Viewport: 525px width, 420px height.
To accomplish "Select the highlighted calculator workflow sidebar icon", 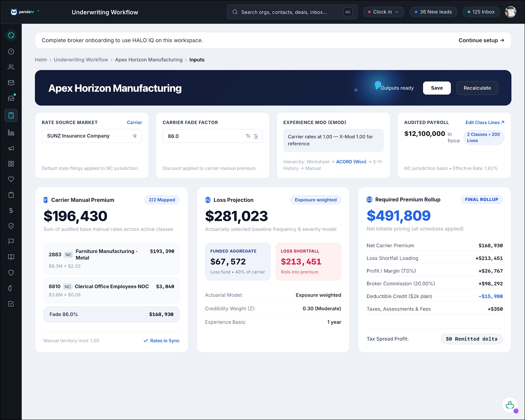I will (x=11, y=115).
